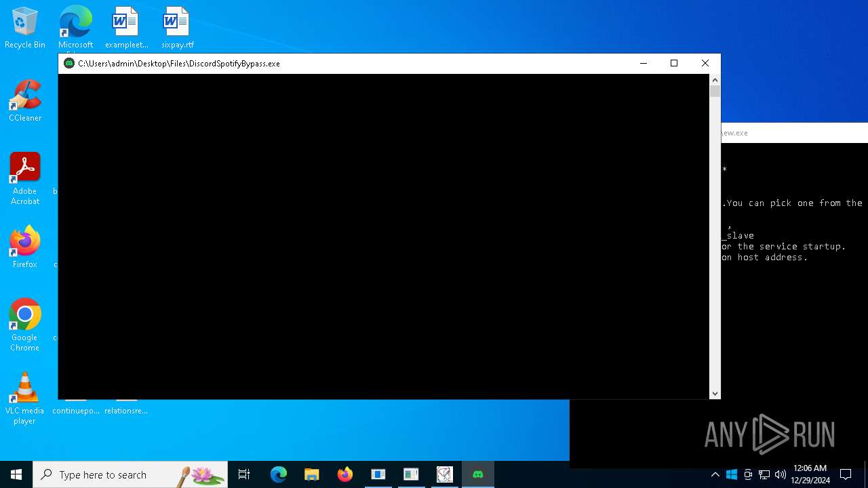This screenshot has height=488, width=868.
Task: Open the Recycle Bin desktop icon
Action: (x=25, y=28)
